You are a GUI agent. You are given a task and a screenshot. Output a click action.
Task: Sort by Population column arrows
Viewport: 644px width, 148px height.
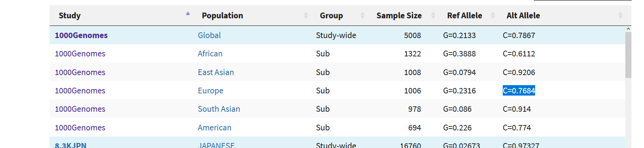click(x=306, y=15)
